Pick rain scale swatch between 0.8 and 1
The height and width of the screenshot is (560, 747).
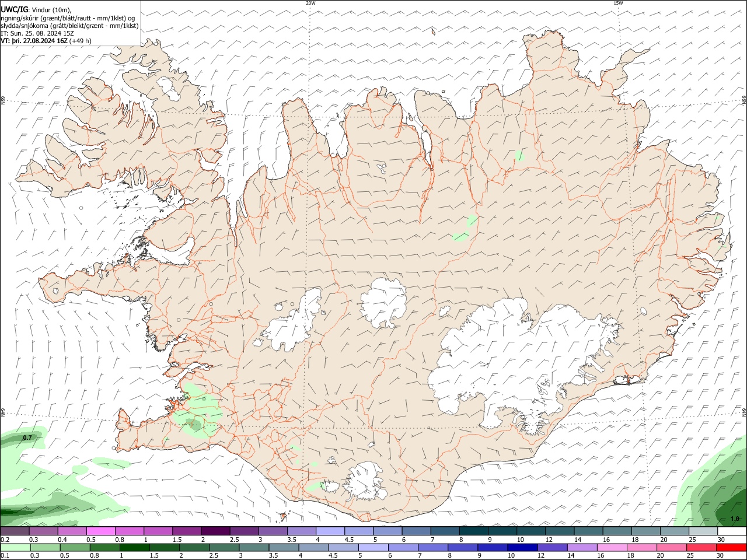tap(104, 547)
